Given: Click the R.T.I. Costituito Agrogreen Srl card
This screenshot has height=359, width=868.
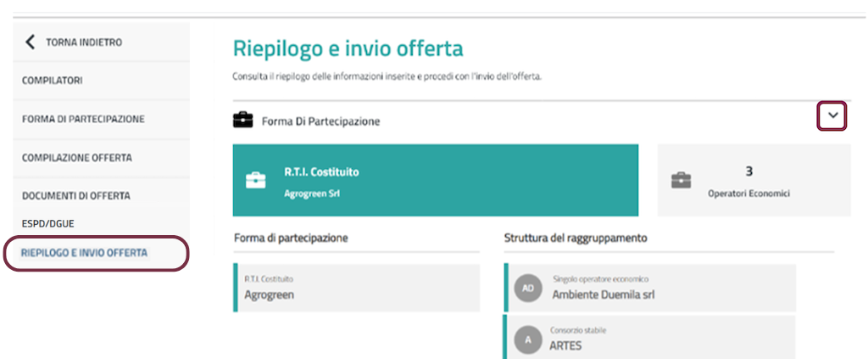Looking at the screenshot, I should pyautogui.click(x=435, y=180).
